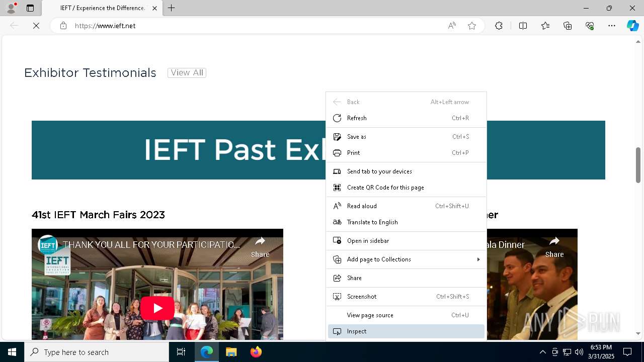Viewport: 644px width, 362px height.
Task: Click the View All testimonials button
Action: tap(187, 73)
